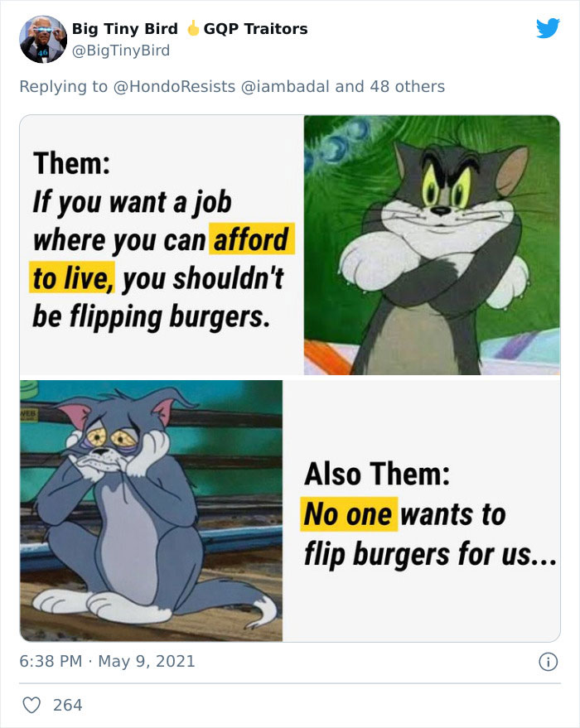Click 'GQP Traitors' name text

click(x=255, y=29)
